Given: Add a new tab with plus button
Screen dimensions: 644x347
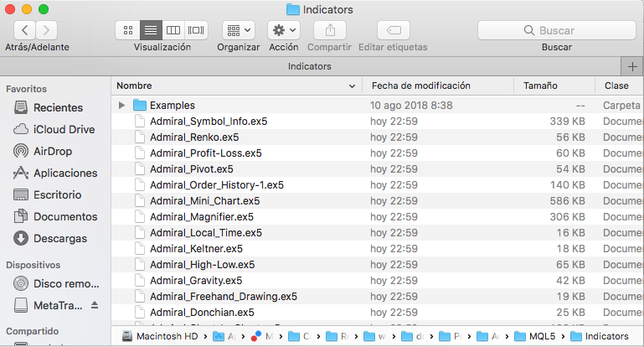Looking at the screenshot, I should pos(632,66).
